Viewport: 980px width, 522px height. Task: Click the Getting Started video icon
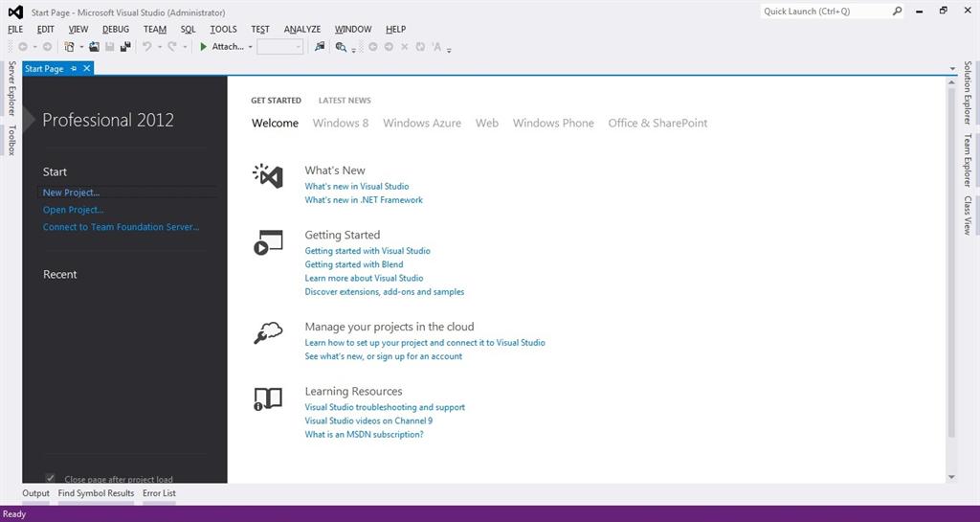[268, 242]
